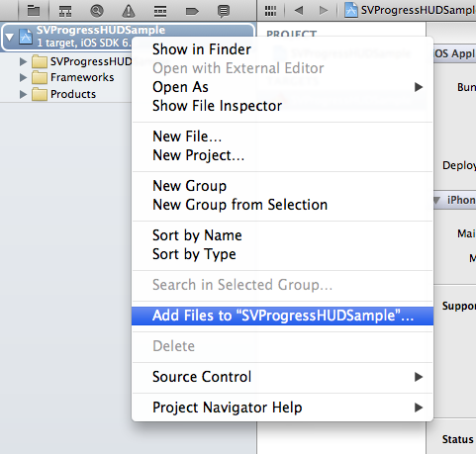Switch to the Symbol navigator icon
The height and width of the screenshot is (454, 476).
pos(65,11)
